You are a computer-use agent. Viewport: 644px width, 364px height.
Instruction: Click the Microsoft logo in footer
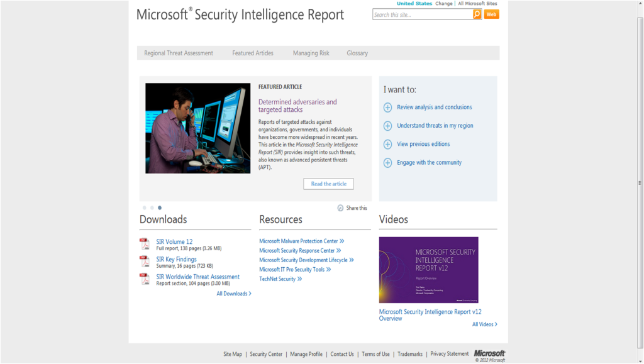click(489, 354)
